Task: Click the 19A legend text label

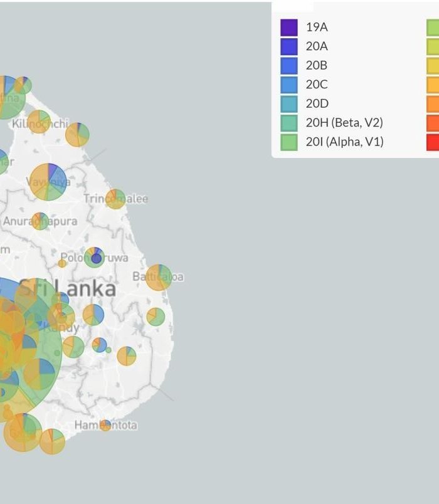Action: tap(317, 27)
